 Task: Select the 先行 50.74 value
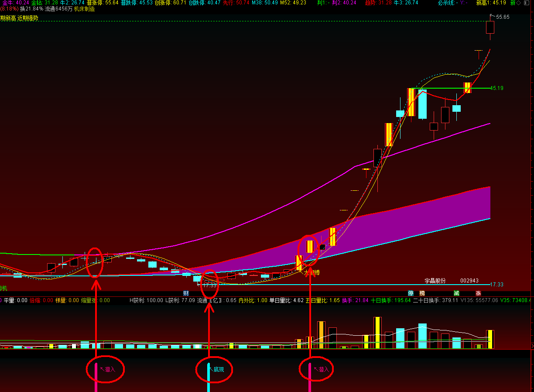click(236, 3)
